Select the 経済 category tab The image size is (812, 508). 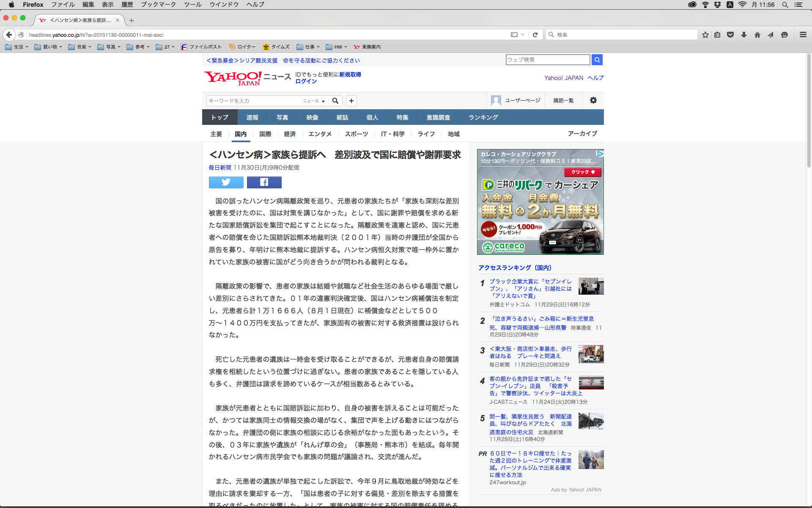tap(290, 134)
